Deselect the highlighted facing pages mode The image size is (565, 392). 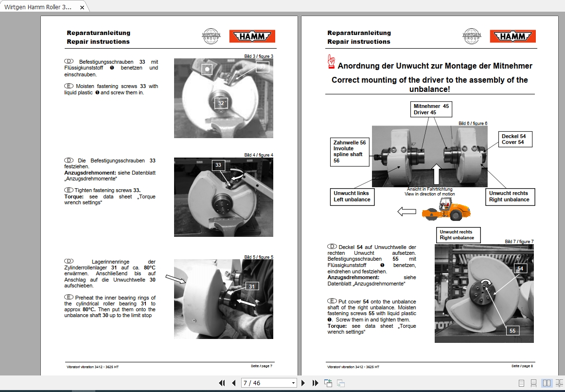[x=547, y=383]
